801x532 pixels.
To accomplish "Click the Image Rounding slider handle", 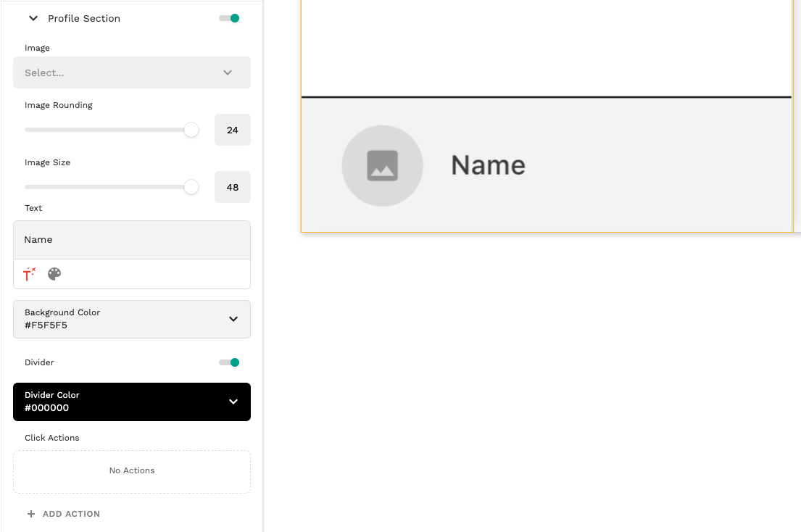I will point(191,130).
